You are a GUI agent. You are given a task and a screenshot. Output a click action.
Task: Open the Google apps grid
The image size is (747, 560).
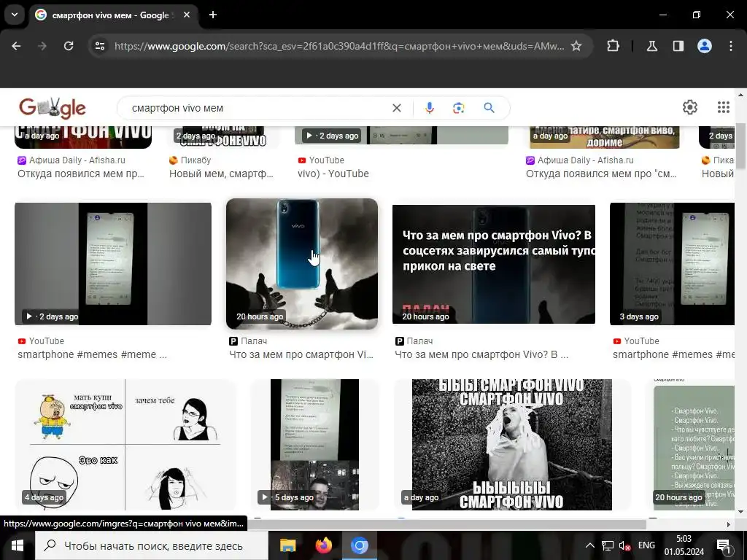click(x=723, y=108)
